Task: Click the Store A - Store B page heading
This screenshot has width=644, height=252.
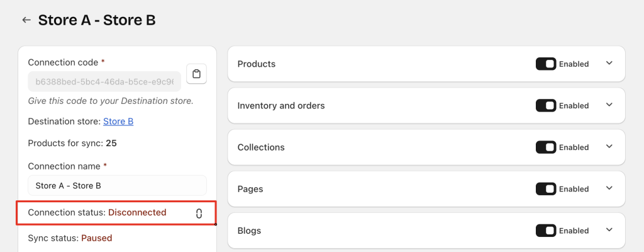Action: (97, 20)
